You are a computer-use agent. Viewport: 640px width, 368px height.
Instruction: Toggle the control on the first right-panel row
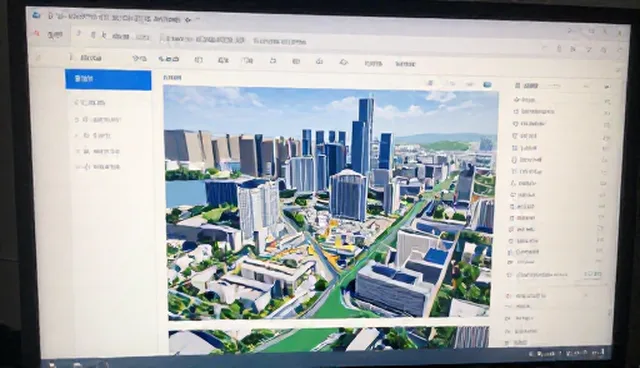(x=607, y=101)
